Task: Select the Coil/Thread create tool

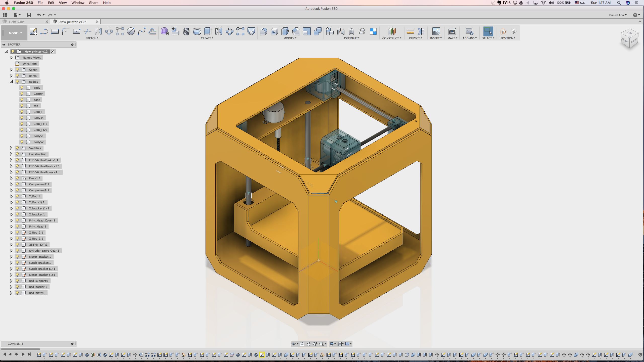Action: coord(186,31)
